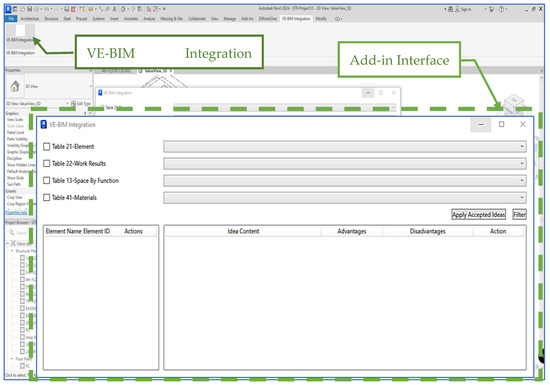Open the Help question mark icon
The image size is (550, 385).
pyautogui.click(x=501, y=9)
